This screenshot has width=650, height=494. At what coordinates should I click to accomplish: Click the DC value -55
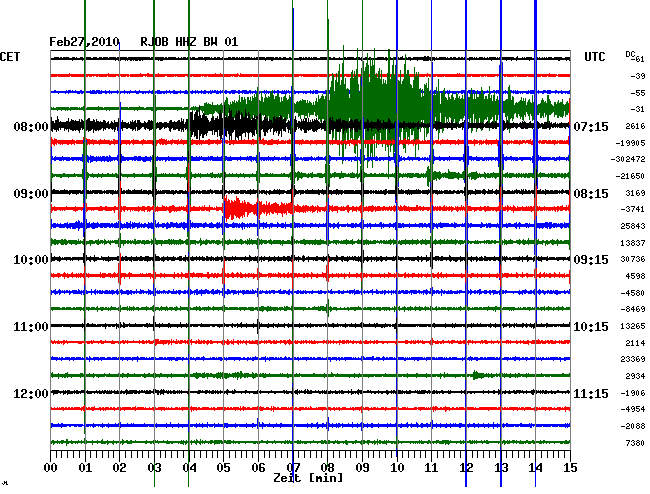coord(638,93)
